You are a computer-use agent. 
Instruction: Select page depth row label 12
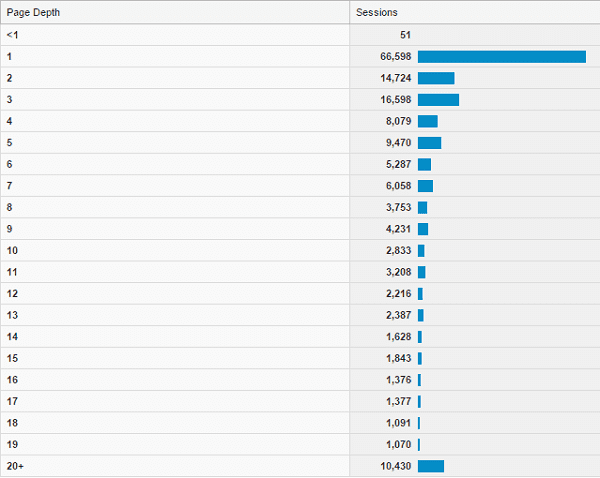[12, 294]
